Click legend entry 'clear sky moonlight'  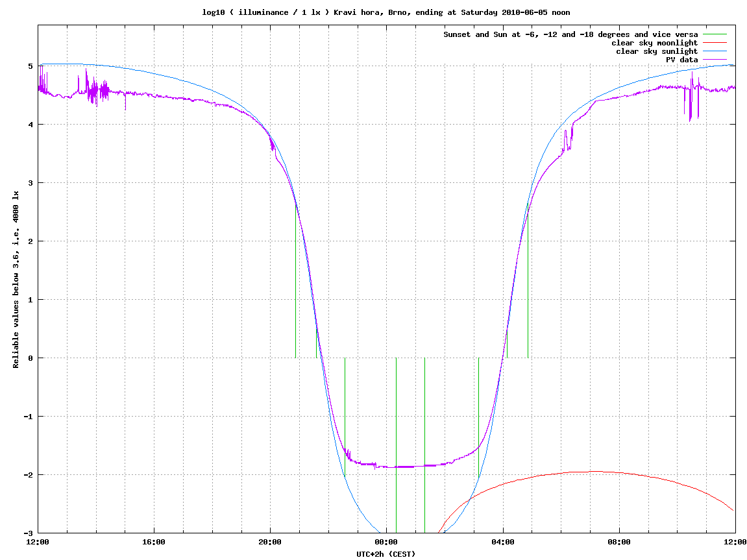coord(654,43)
